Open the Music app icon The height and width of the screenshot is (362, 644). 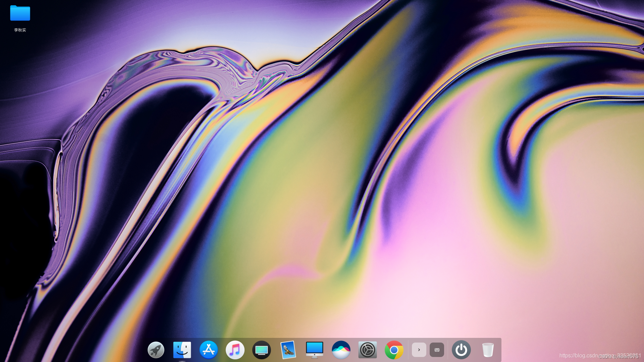(235, 350)
